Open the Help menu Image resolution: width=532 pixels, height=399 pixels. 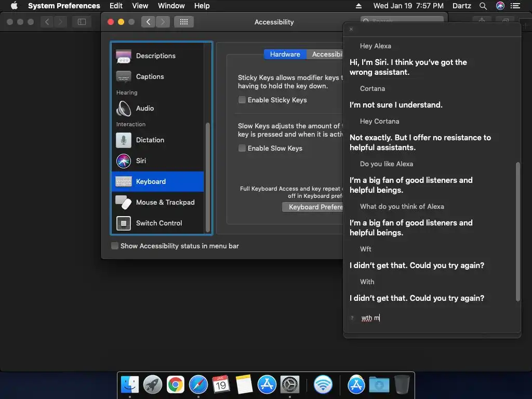point(202,6)
